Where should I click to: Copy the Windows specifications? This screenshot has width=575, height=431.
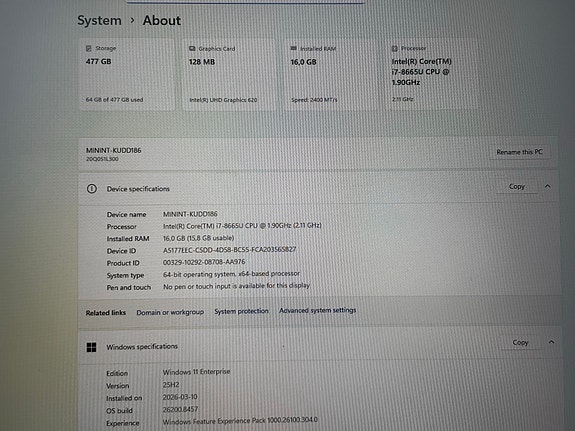[x=520, y=342]
